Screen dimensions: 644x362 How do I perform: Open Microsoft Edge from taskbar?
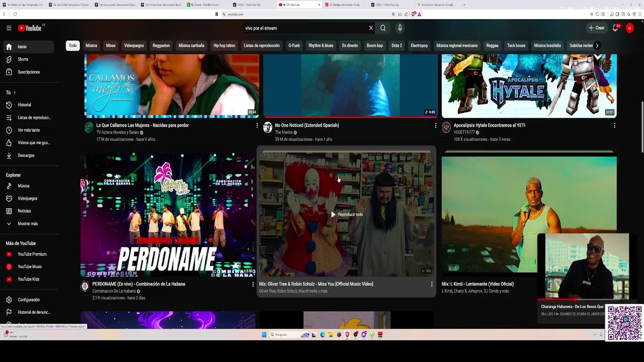[323, 335]
